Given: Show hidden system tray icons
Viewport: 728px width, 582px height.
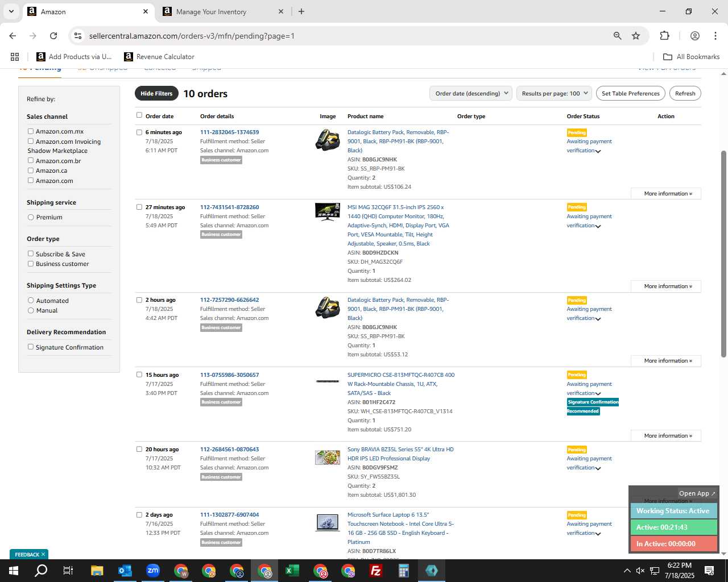Looking at the screenshot, I should click(627, 571).
